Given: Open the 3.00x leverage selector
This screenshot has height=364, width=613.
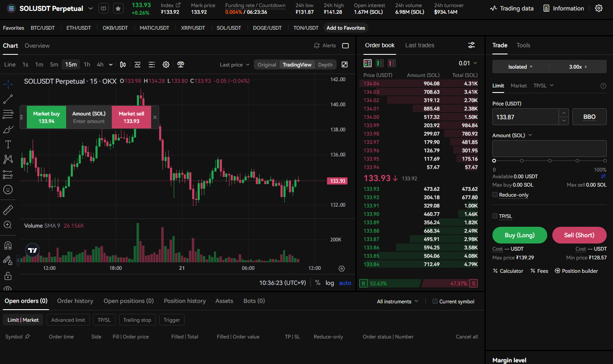Looking at the screenshot, I should 578,67.
